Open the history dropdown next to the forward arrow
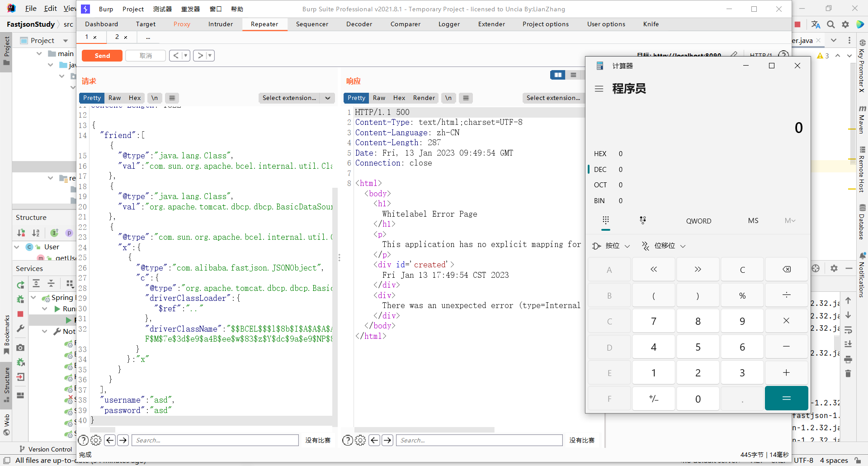Screen dimensions: 868x466 click(x=210, y=56)
